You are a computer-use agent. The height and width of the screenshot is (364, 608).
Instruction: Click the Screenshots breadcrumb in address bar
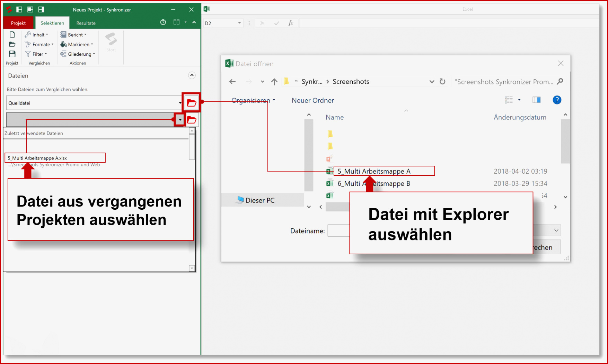coord(351,82)
